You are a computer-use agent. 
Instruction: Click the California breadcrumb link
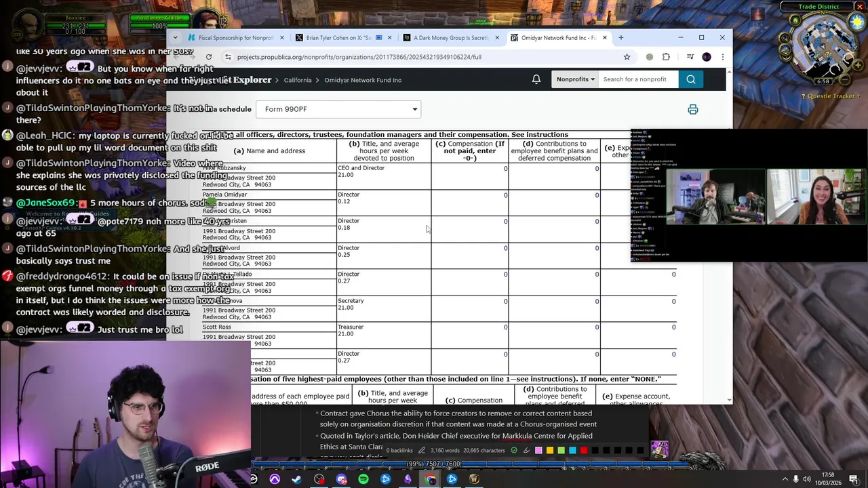coord(298,80)
